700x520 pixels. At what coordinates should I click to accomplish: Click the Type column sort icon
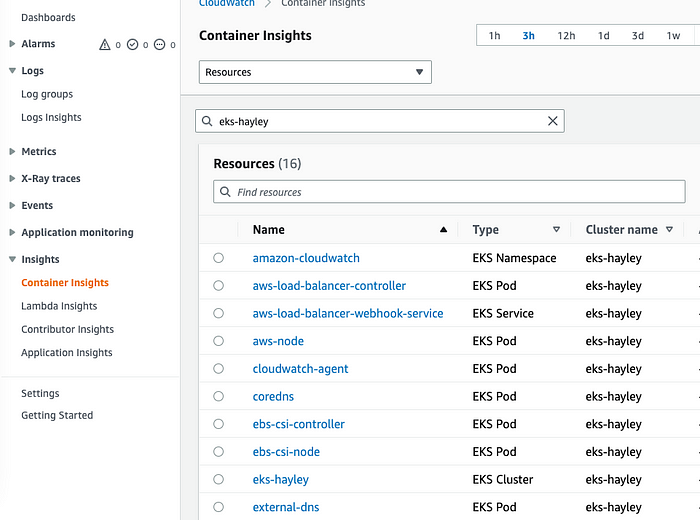pos(556,230)
